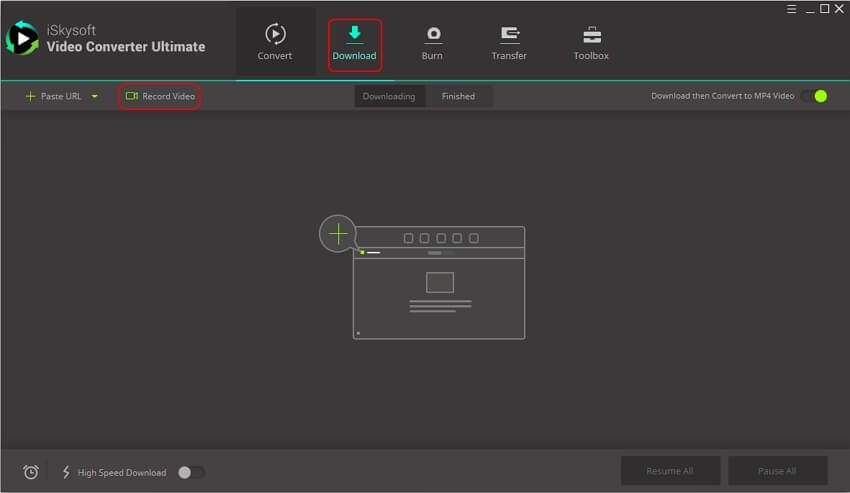Switch to the Downloading tab
The image size is (850, 493).
click(x=389, y=96)
